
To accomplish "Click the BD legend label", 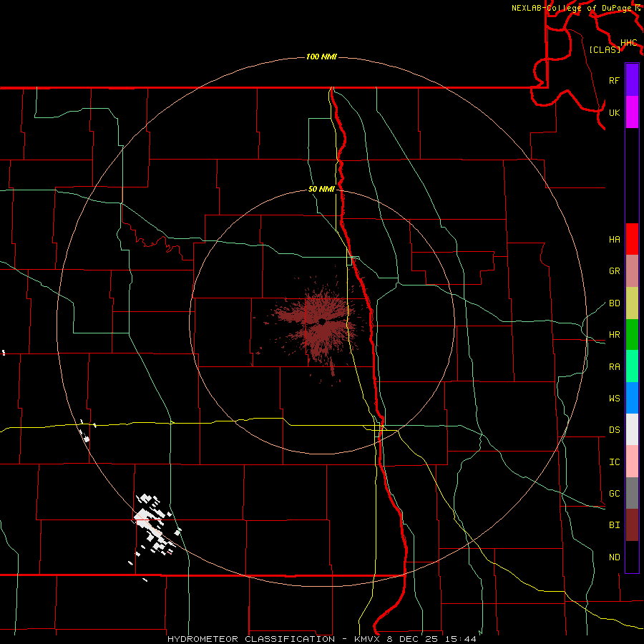I will (x=614, y=303).
